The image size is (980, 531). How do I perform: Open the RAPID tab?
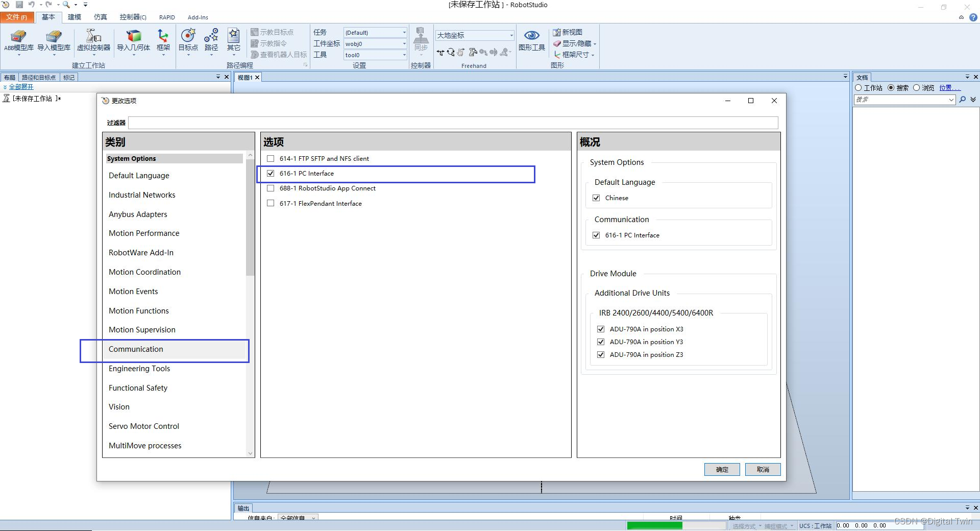pos(167,17)
